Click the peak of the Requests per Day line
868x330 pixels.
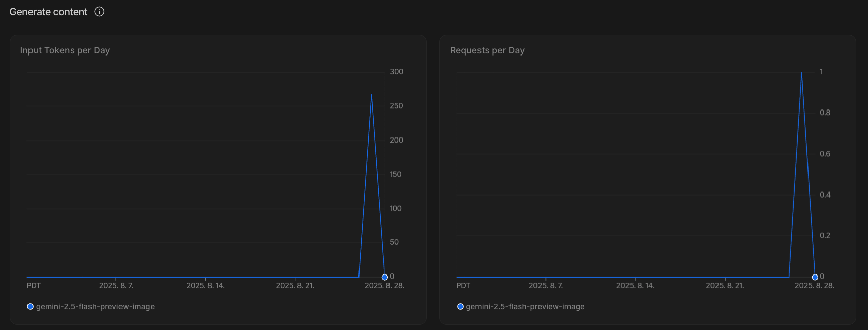tap(802, 73)
